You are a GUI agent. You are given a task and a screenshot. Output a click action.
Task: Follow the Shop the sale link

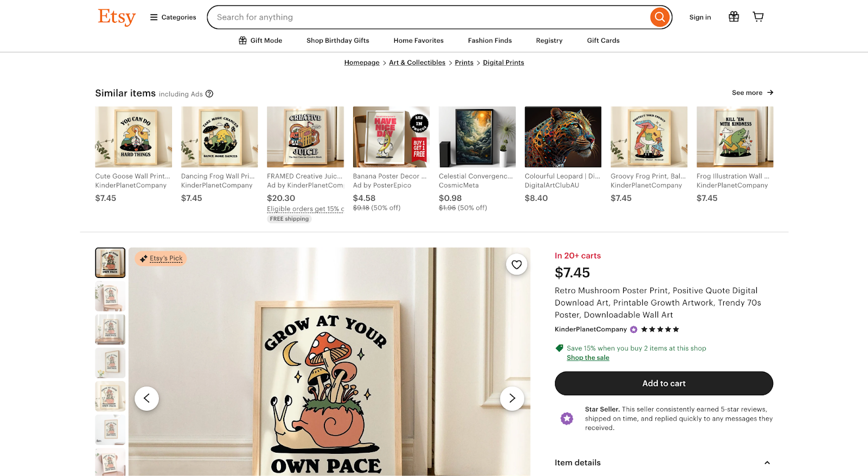point(588,358)
